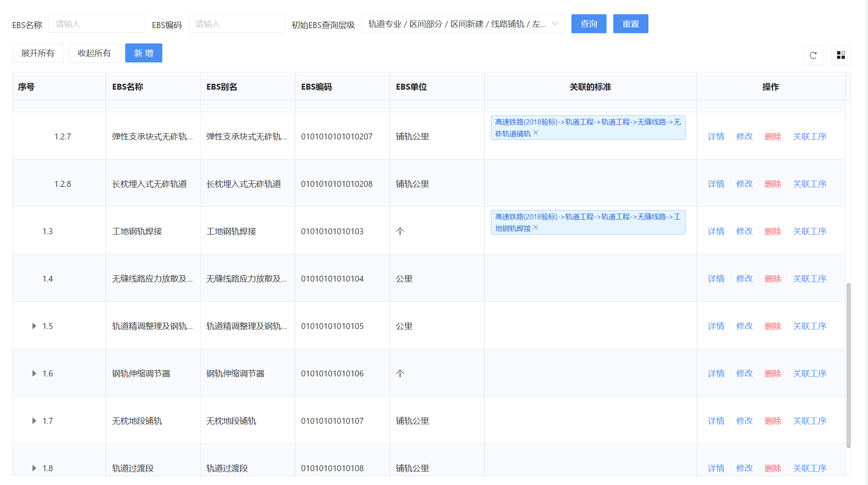Open 详情 for row 1.3 工地钢轨焊接
This screenshot has height=485, width=868.
[x=716, y=231]
